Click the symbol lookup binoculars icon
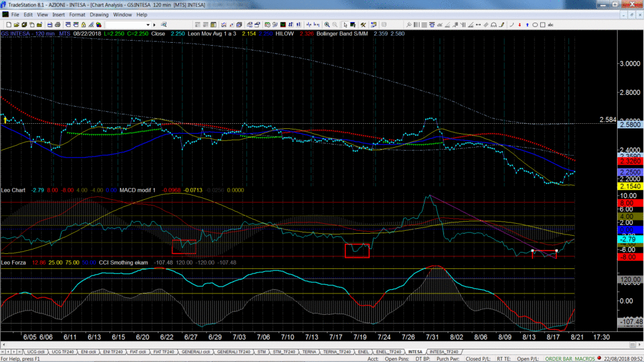This screenshot has width=644, height=362. 164,25
